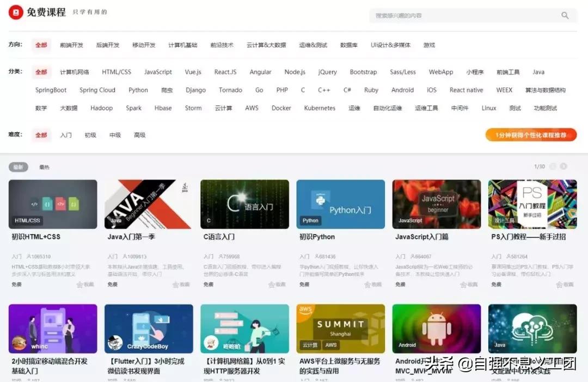The image size is (588, 382).
Task: Select the 入门 difficulty filter
Action: (66, 135)
